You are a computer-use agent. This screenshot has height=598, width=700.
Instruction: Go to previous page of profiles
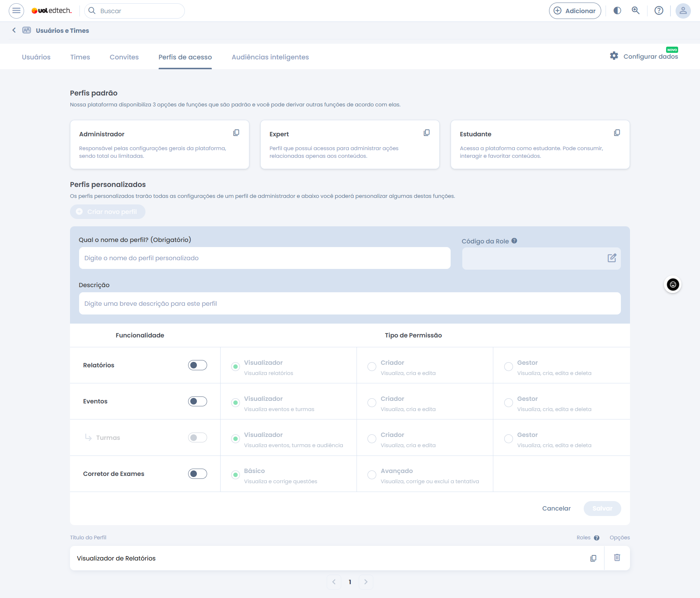[334, 582]
